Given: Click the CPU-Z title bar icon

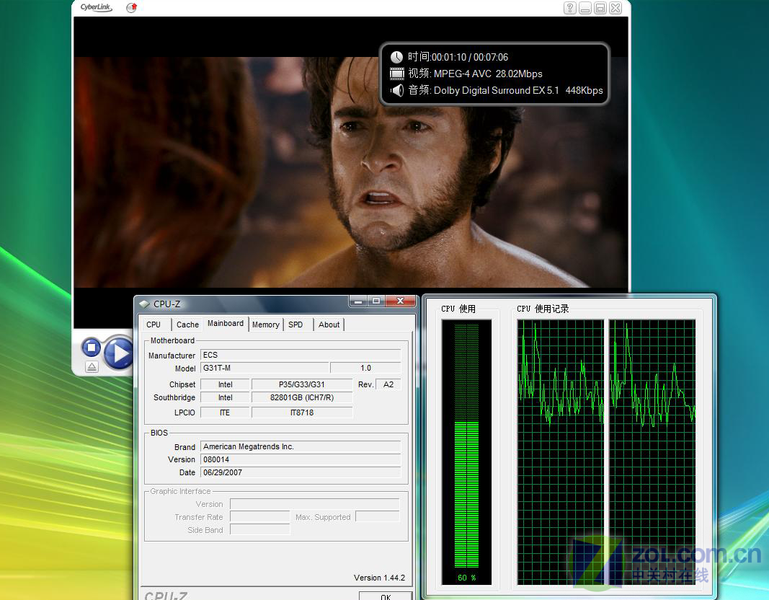Looking at the screenshot, I should tap(144, 304).
